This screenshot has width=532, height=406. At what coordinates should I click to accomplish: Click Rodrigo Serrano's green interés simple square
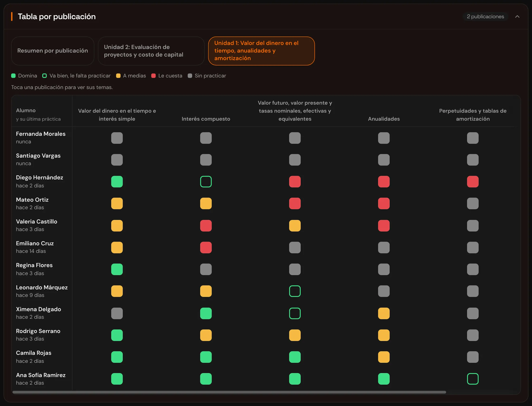click(117, 335)
